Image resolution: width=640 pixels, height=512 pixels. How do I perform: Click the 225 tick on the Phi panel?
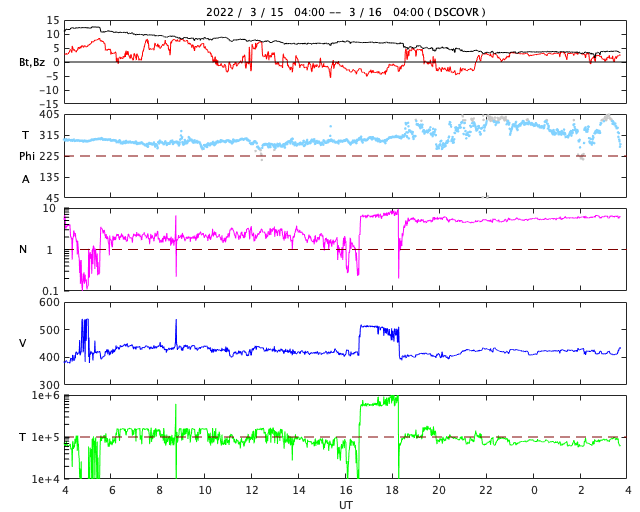(49, 156)
